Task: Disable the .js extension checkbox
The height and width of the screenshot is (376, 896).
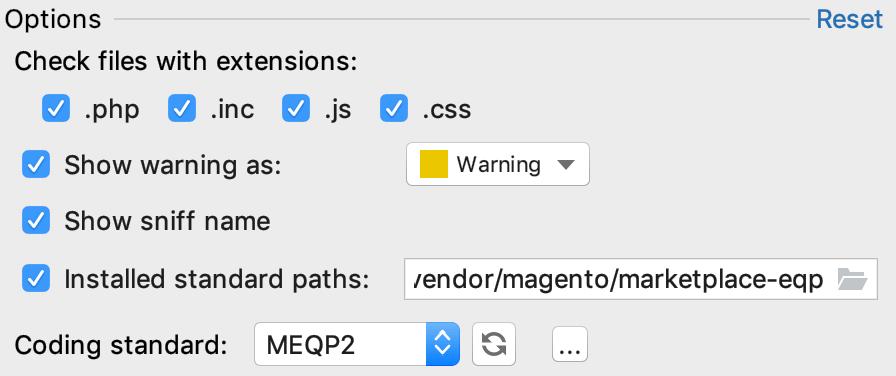Action: point(296,109)
